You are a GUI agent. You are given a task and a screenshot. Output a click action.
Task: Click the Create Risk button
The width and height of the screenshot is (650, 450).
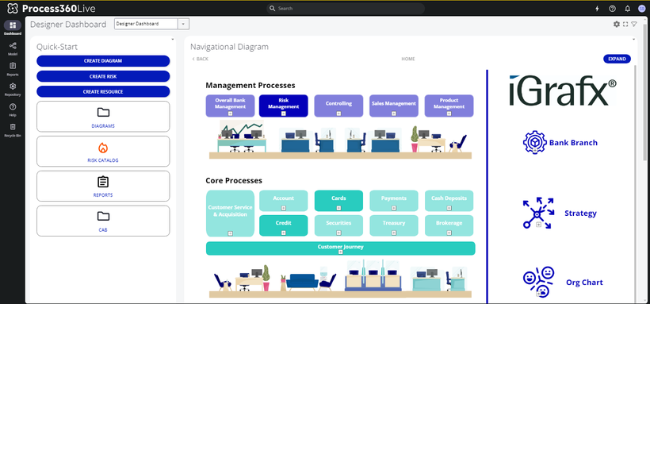pos(103,76)
